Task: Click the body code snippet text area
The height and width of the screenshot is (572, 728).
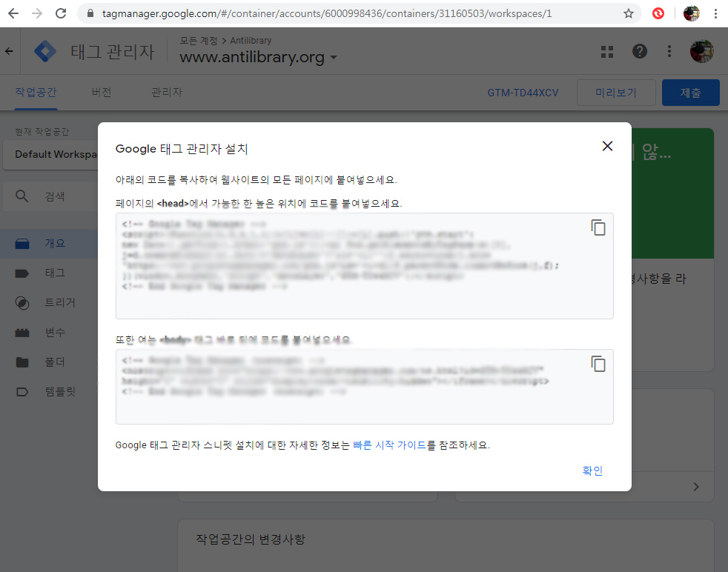Action: (365, 387)
